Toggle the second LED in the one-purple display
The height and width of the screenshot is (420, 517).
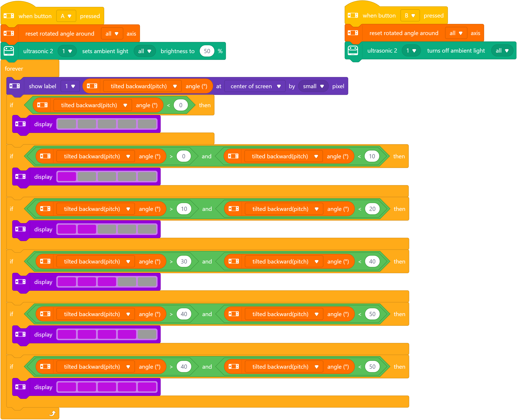[87, 177]
